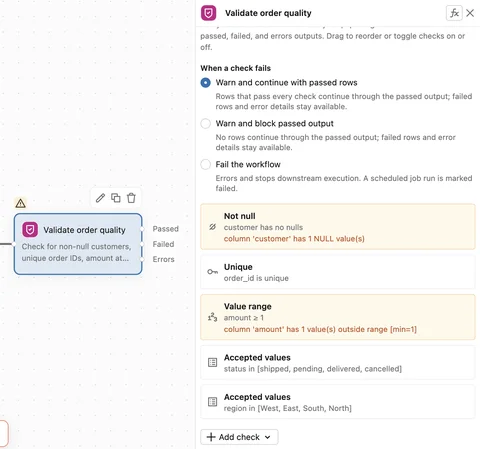
Task: Click the Passed output port
Action: pos(142,229)
